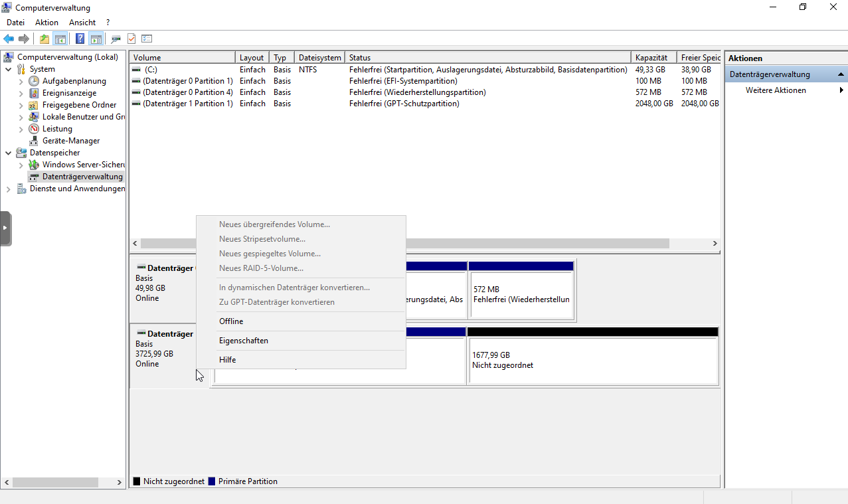
Task: Click volume list horizontal scrollbar left arrow
Action: (x=135, y=244)
